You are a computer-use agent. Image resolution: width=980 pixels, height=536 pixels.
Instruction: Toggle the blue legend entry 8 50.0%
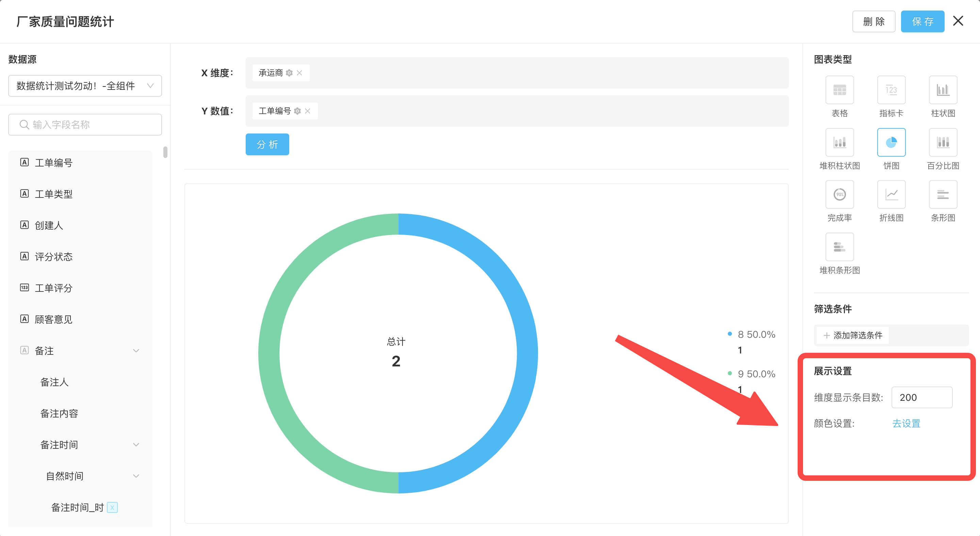751,334
